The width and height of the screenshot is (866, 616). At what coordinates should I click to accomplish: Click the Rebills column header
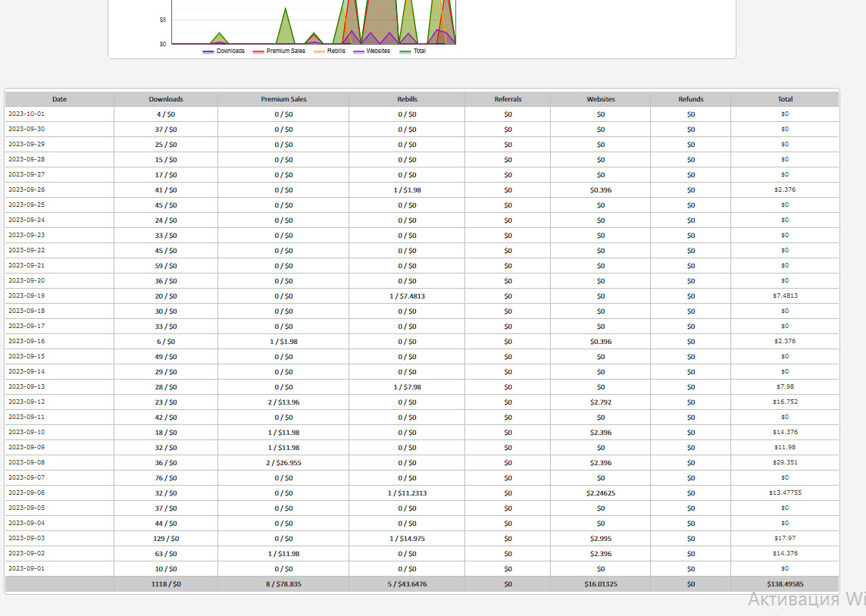[407, 99]
